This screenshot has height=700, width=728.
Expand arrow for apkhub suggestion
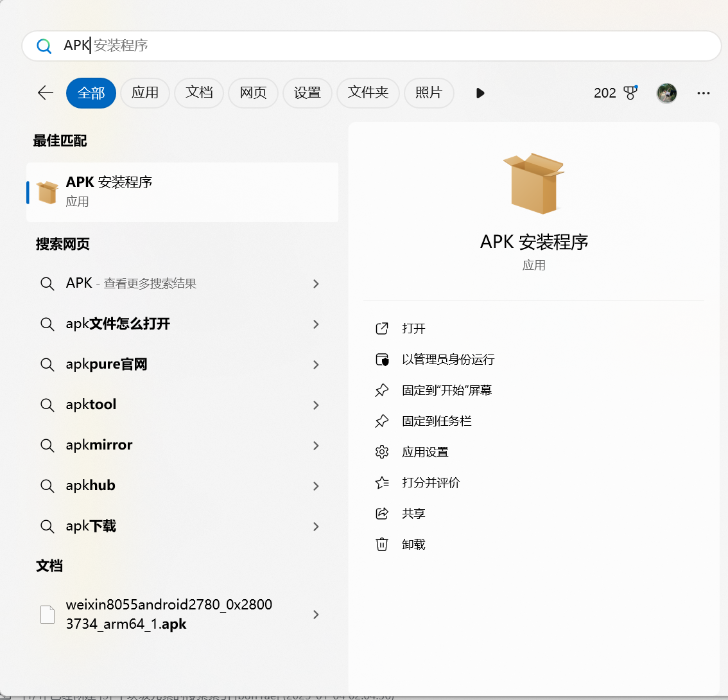pos(316,486)
